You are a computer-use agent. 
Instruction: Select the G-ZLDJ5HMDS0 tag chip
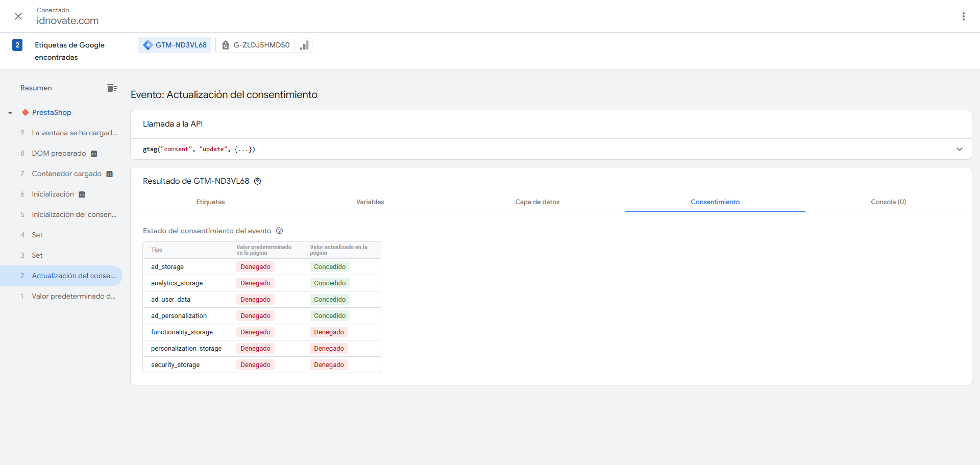pyautogui.click(x=255, y=45)
